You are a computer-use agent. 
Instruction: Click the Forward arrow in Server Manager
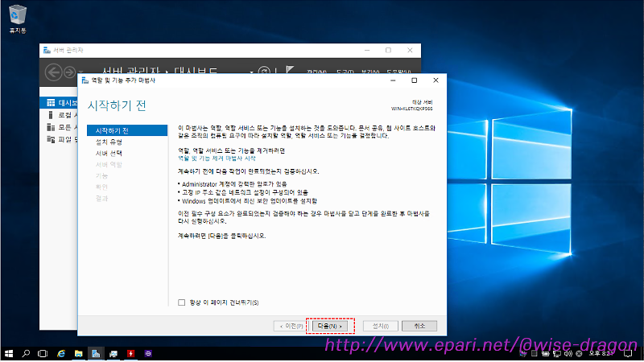[x=69, y=72]
